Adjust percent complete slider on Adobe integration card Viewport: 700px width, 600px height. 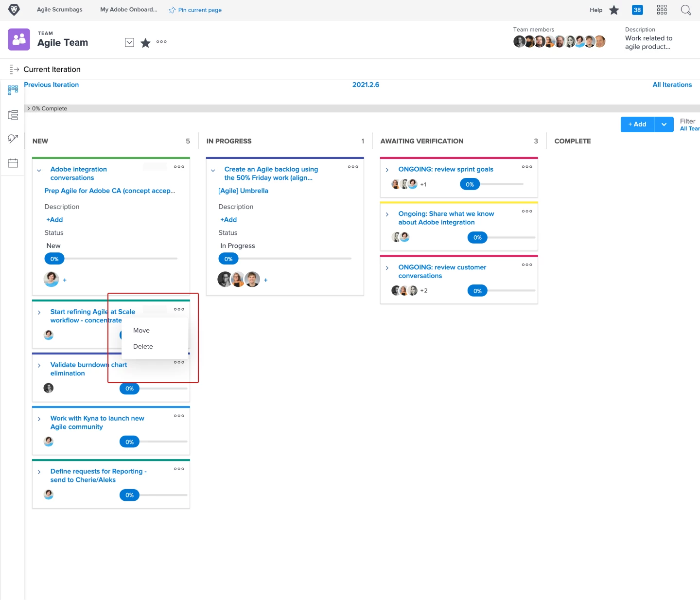click(54, 259)
